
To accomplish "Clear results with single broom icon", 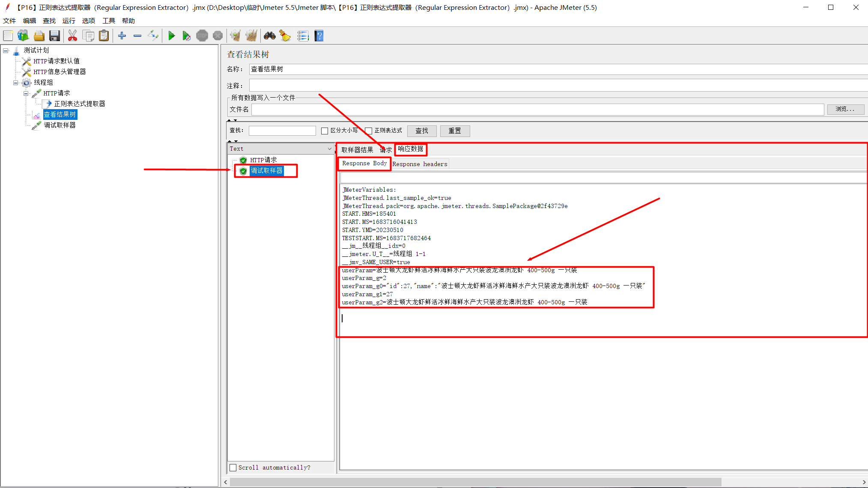I will tap(235, 36).
